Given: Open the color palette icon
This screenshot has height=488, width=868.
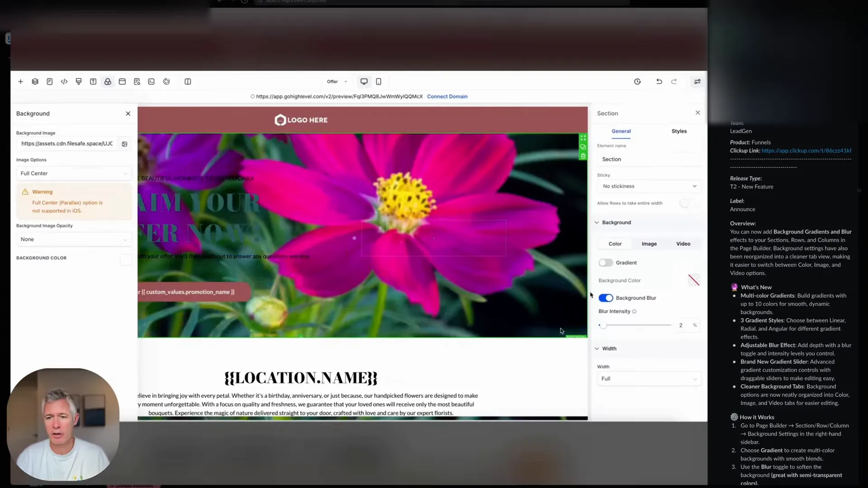Looking at the screenshot, I should tap(166, 82).
